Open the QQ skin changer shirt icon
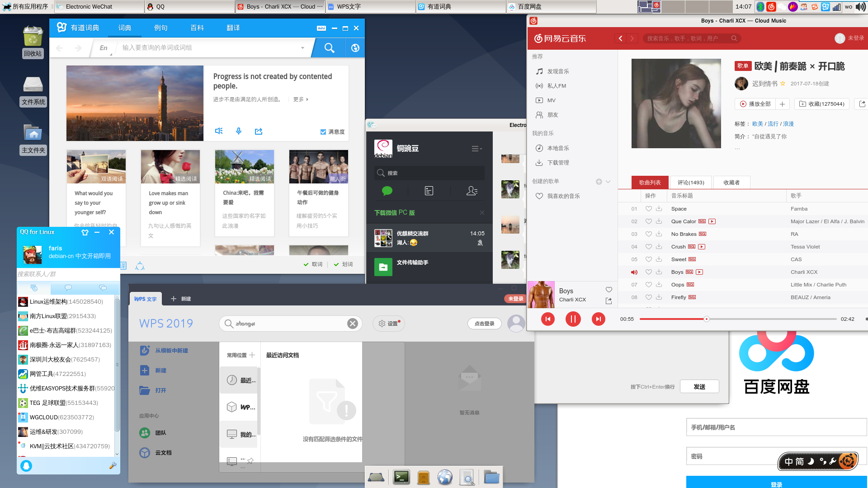This screenshot has height=488, width=868. pos(85,232)
